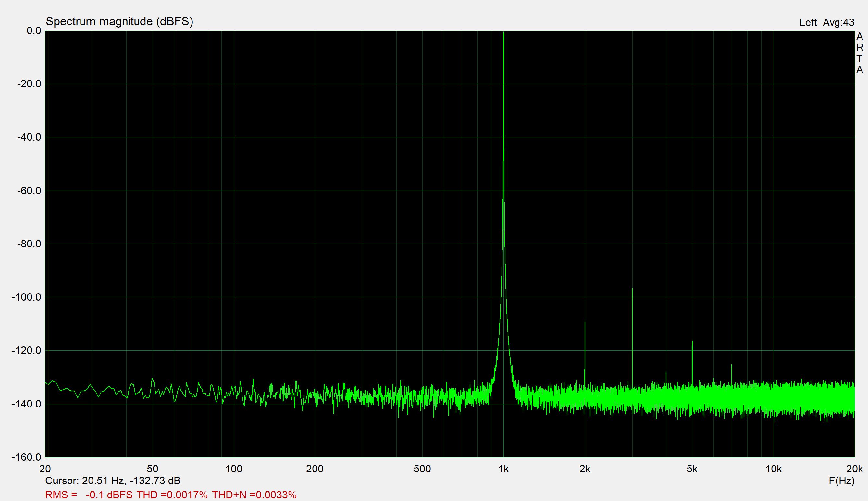Click the '100' frequency axis label
Viewport: 868px width, 501px height.
pos(234,469)
